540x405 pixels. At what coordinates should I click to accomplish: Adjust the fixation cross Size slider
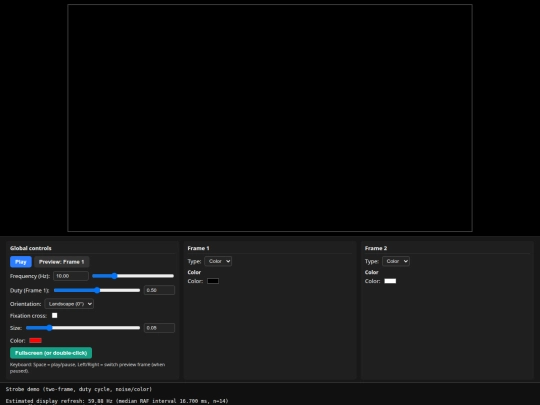[83, 328]
